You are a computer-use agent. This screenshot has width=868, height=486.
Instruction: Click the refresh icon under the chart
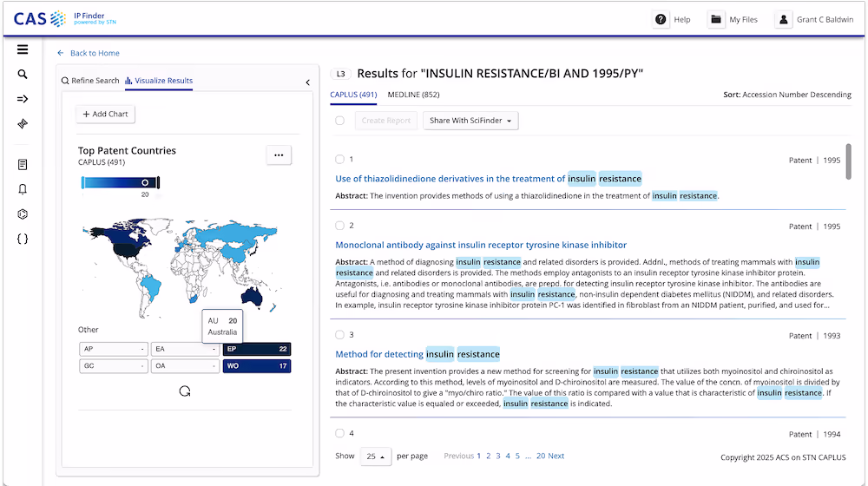[x=185, y=391]
